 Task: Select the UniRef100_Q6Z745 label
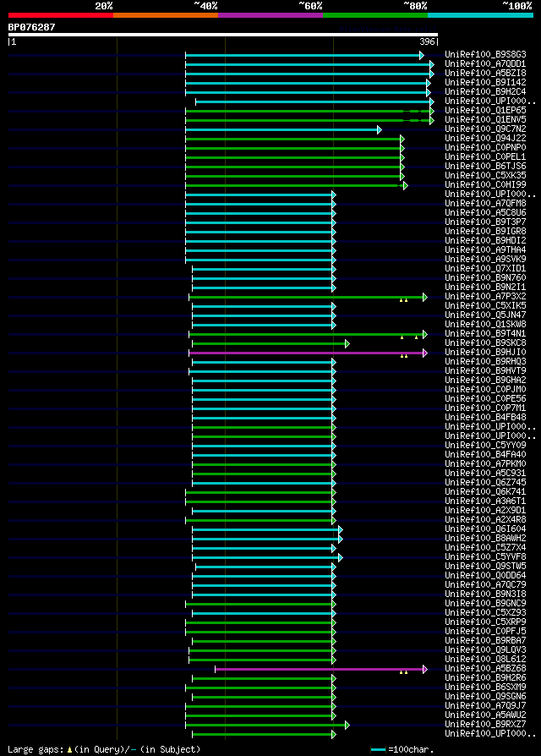485,482
